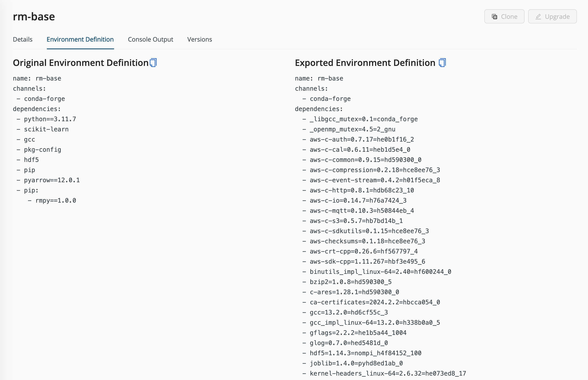Click the Original Environment Definition heading
Viewport: 588px width, 380px height.
coord(81,63)
